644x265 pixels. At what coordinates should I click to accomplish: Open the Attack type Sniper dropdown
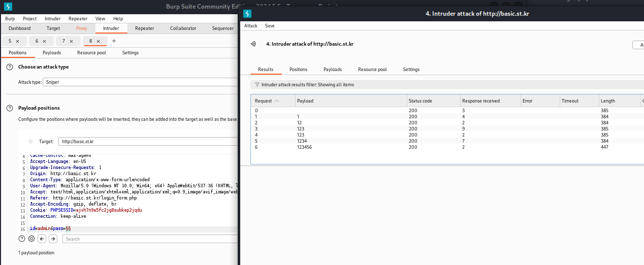140,82
